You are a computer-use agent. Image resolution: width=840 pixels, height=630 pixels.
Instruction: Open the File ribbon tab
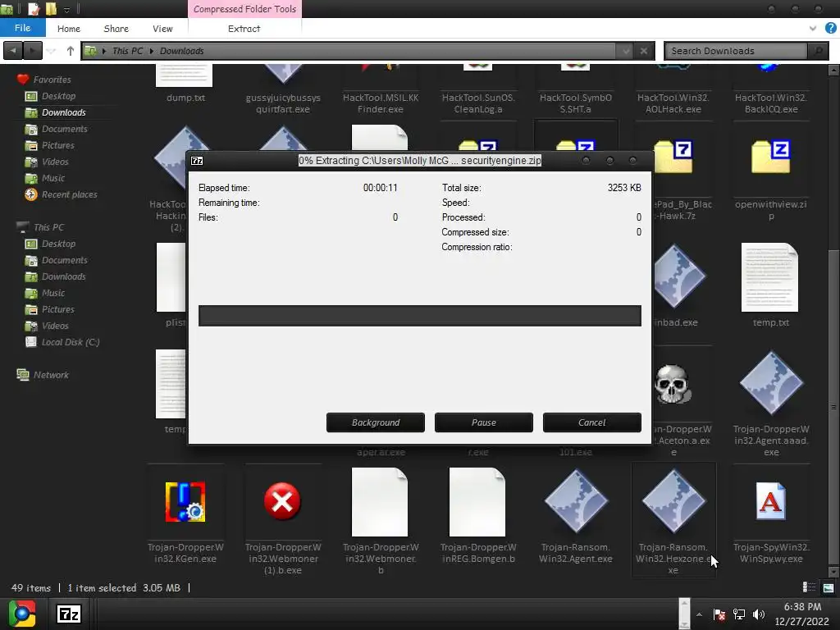22,28
